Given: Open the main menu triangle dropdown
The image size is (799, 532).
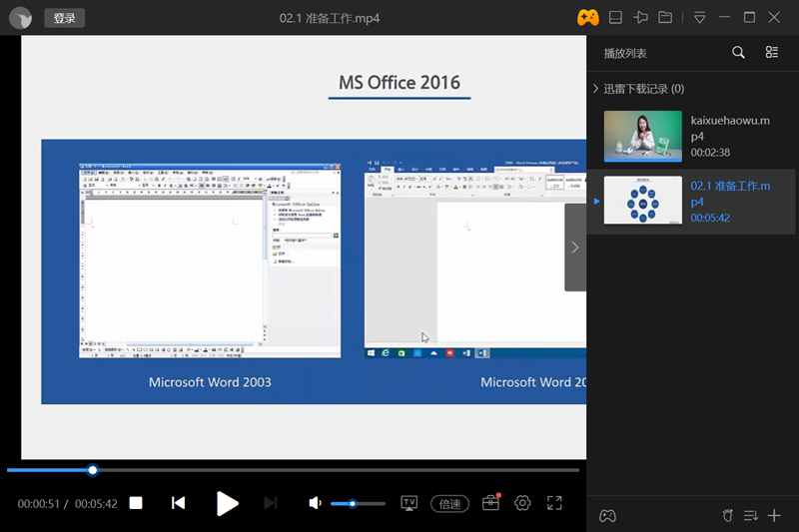Looking at the screenshot, I should [x=700, y=18].
